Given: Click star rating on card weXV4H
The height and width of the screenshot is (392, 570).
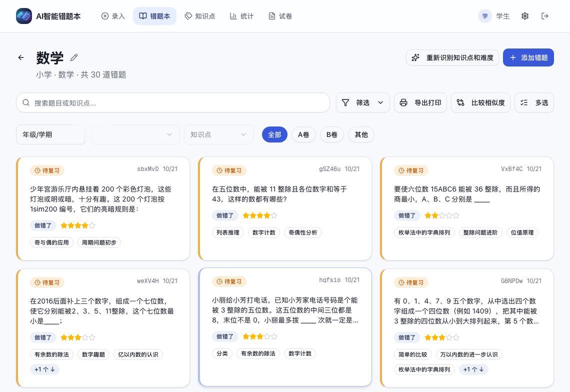Looking at the screenshot, I should (x=78, y=337).
